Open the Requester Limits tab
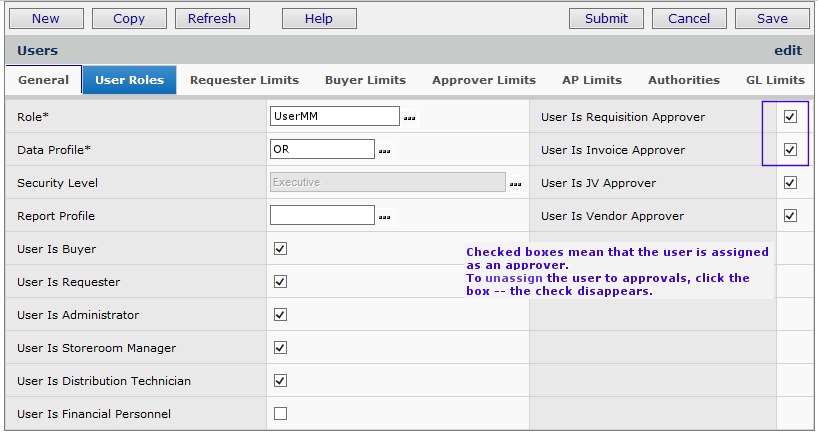The height and width of the screenshot is (434, 818). pyautogui.click(x=244, y=80)
